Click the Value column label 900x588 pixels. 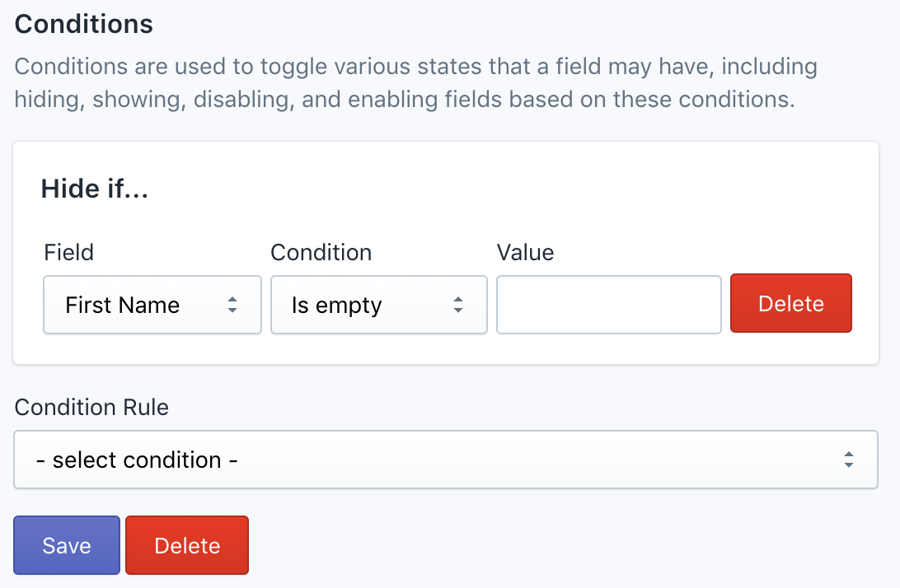click(x=525, y=252)
